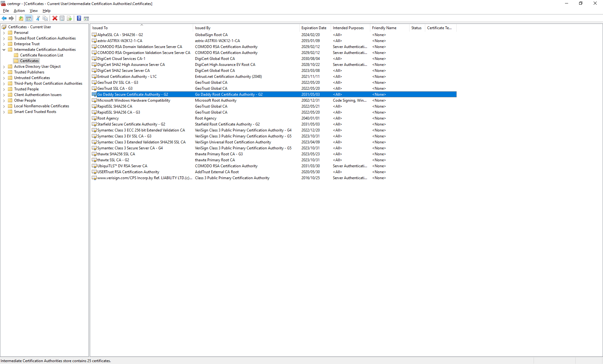Open the File menu
The image size is (603, 364).
[x=6, y=11]
